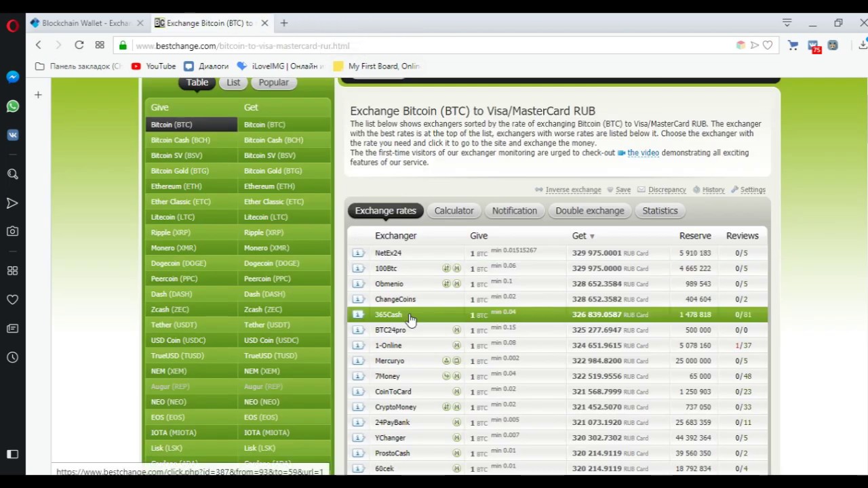The image size is (868, 488).
Task: Switch to the Notification tab
Action: pyautogui.click(x=514, y=211)
